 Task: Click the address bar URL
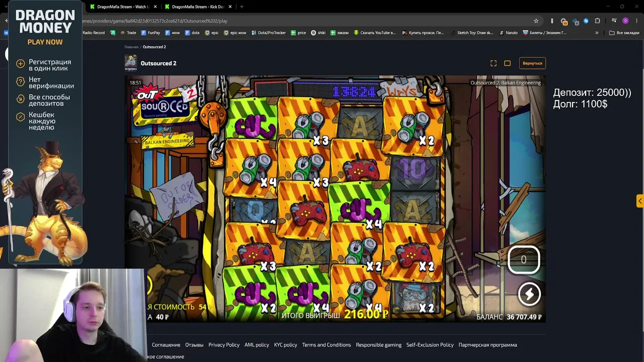coord(155,21)
